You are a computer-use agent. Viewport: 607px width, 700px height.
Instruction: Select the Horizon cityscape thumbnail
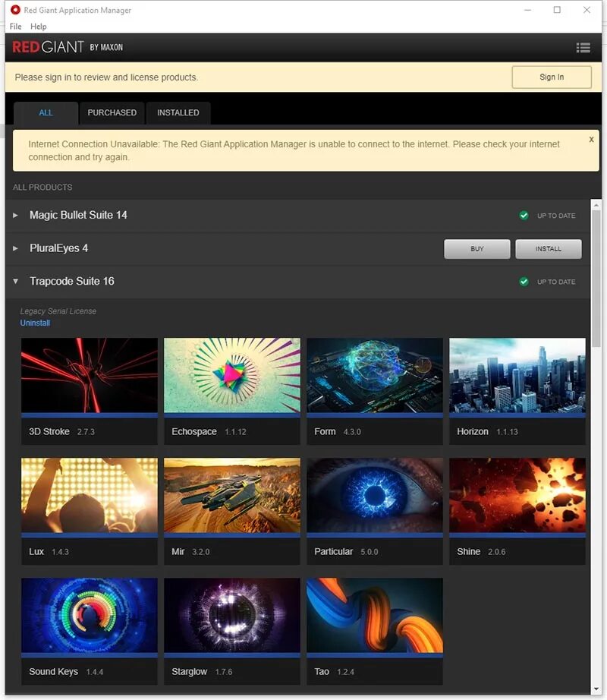pos(517,375)
